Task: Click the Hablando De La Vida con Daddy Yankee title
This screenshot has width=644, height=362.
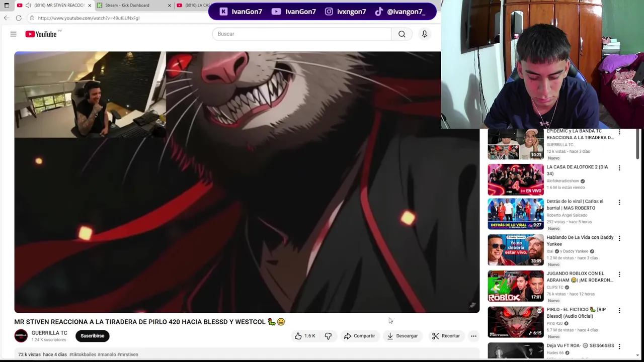Action: (580, 240)
